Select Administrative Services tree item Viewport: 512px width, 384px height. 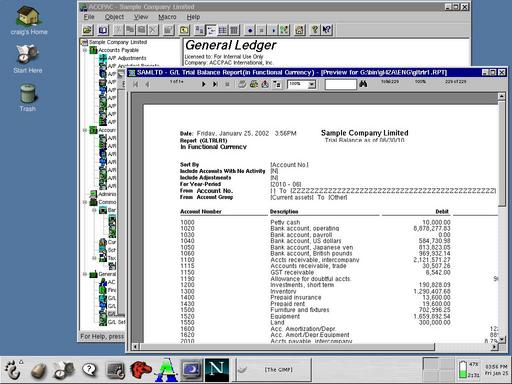pos(107,194)
